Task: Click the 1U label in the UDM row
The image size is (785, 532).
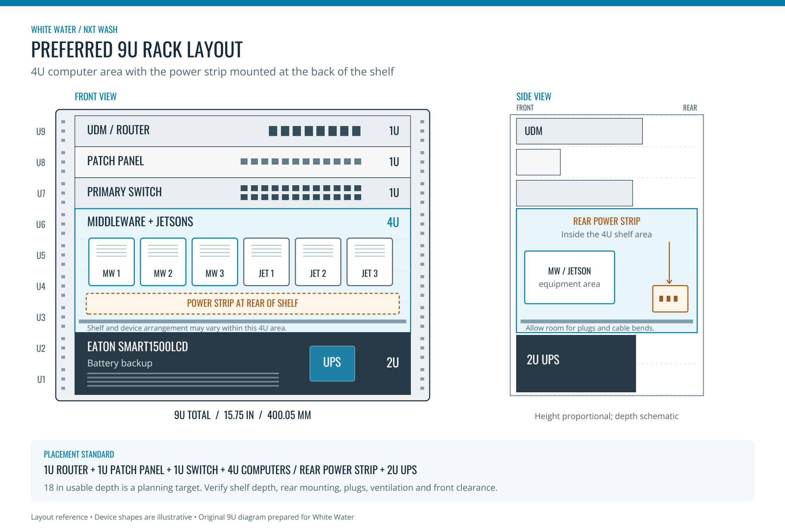Action: tap(394, 131)
